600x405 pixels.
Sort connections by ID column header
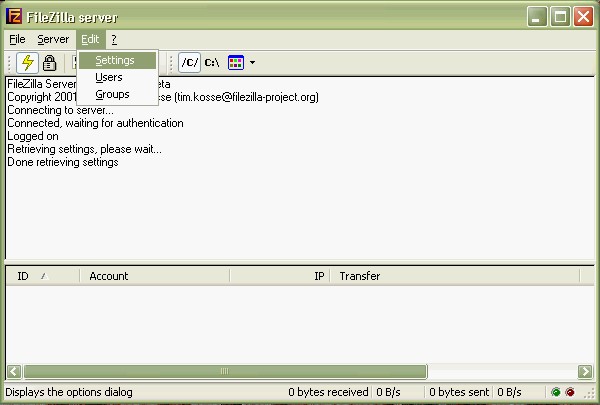pyautogui.click(x=23, y=276)
